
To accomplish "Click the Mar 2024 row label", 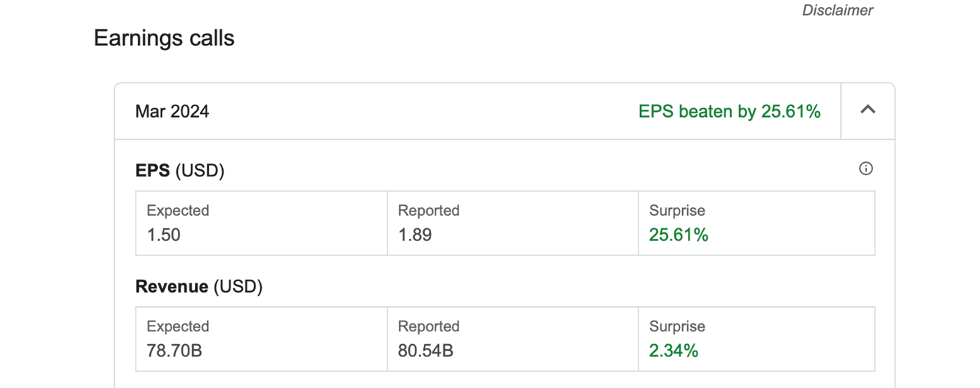I will coord(172,111).
